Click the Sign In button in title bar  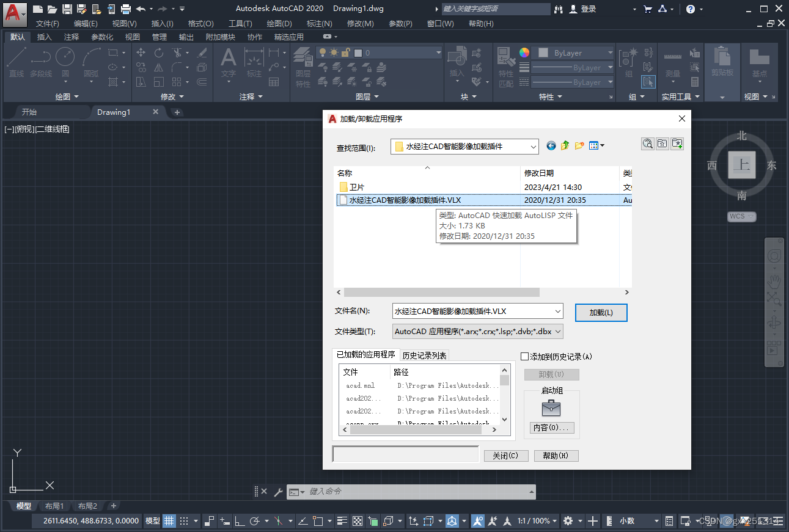point(583,9)
